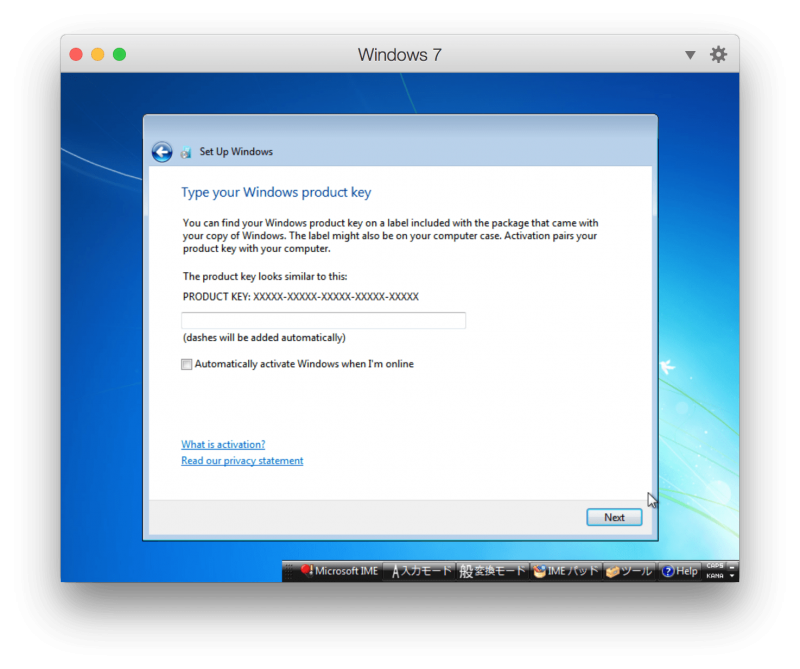Click the Next button
The image size is (800, 669).
[x=614, y=517]
